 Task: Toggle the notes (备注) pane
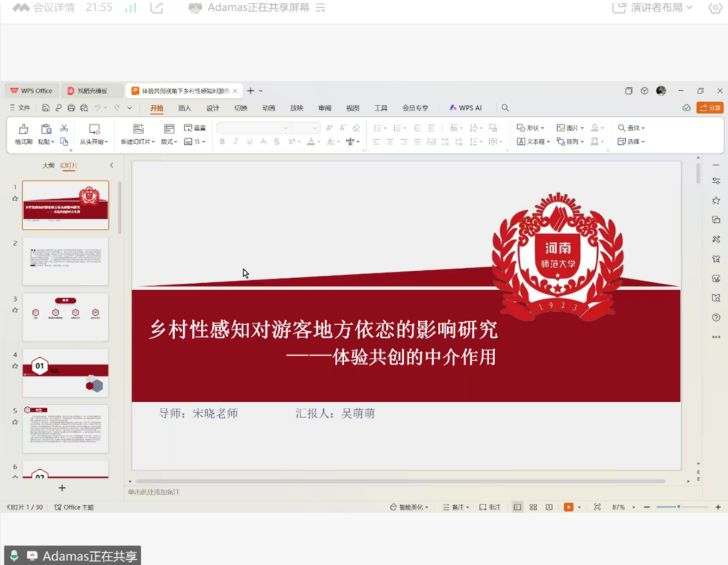[x=456, y=507]
